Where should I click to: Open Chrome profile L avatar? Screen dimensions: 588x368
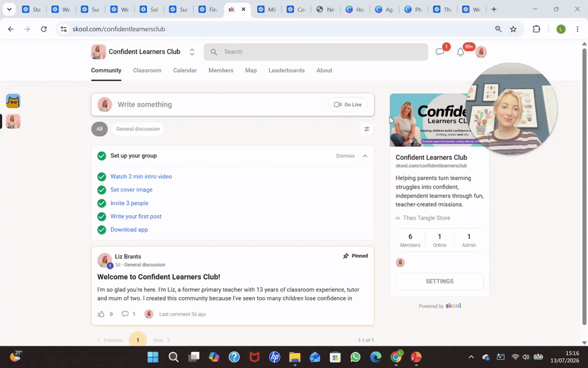click(x=561, y=29)
